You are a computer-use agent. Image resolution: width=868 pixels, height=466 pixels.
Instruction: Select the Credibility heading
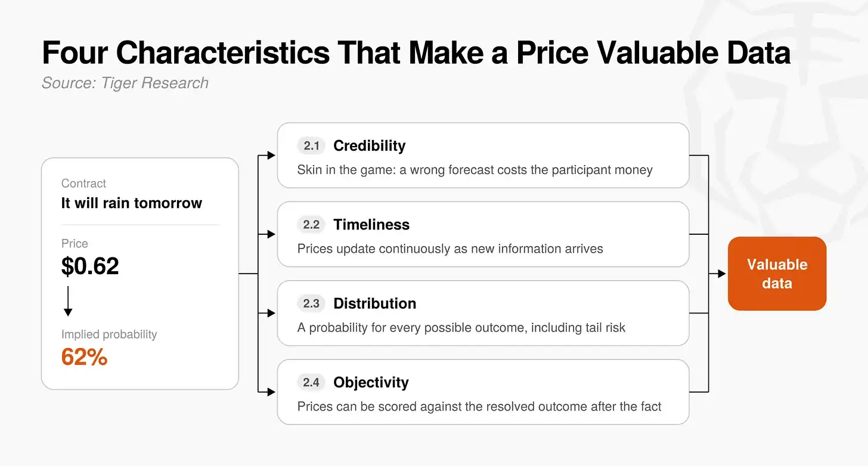point(370,146)
